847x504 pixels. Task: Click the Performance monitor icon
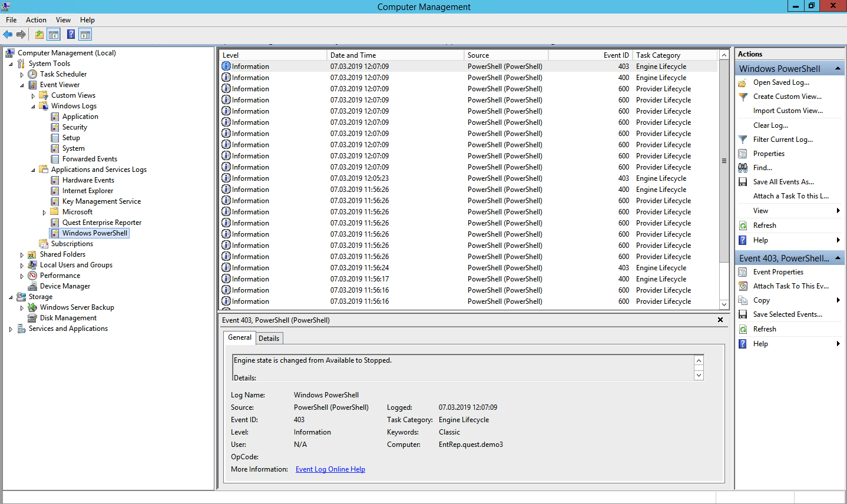(x=32, y=276)
